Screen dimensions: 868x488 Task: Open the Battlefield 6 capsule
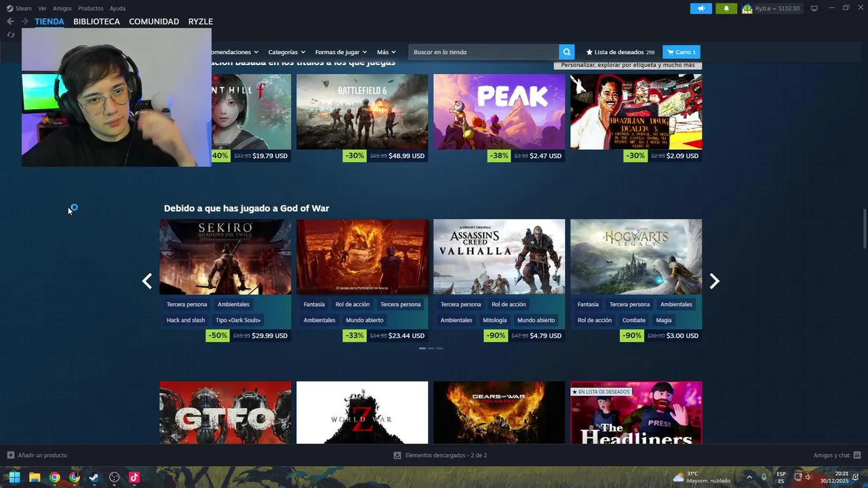click(x=362, y=112)
